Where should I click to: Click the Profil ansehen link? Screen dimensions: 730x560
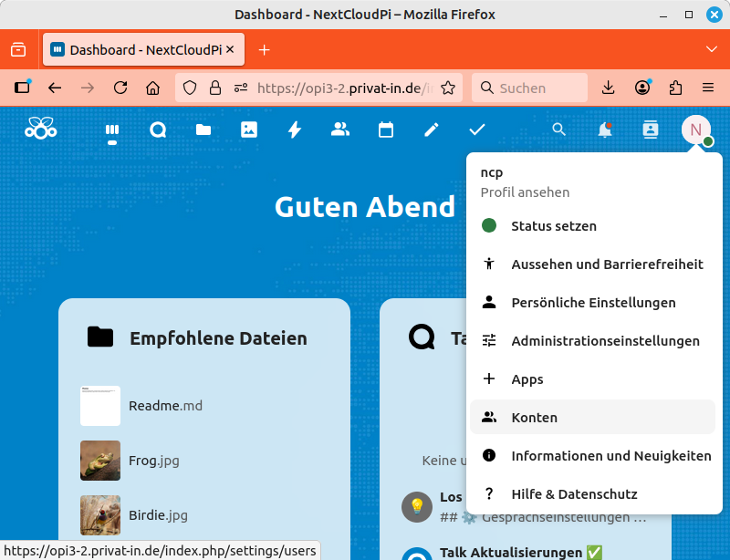[525, 192]
